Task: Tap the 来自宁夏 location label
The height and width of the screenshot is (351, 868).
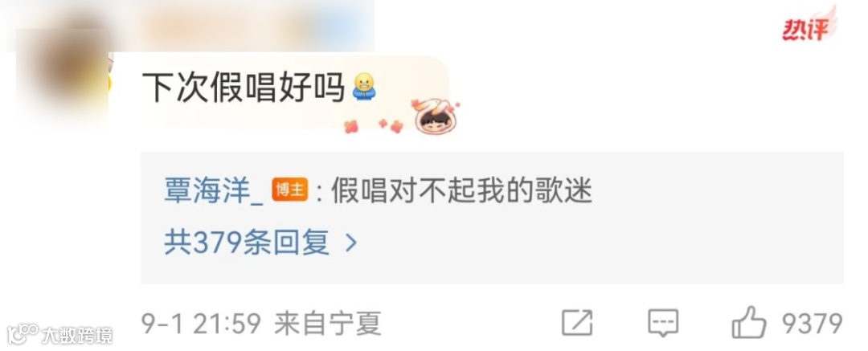Action: [328, 324]
